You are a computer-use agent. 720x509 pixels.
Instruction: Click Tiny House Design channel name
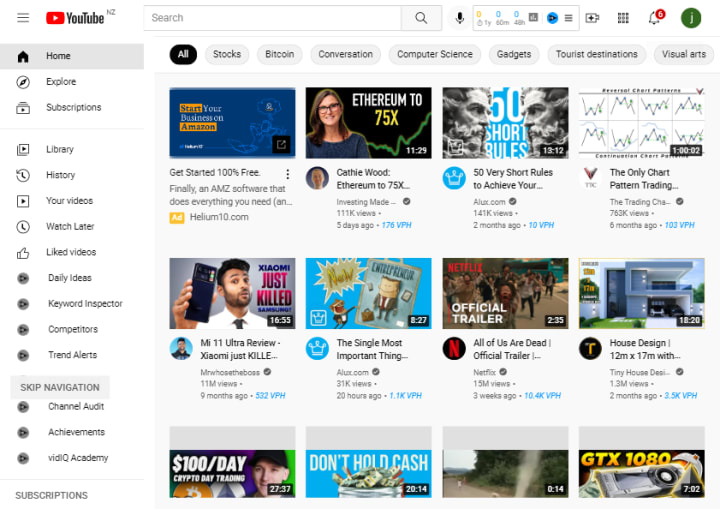pos(640,372)
